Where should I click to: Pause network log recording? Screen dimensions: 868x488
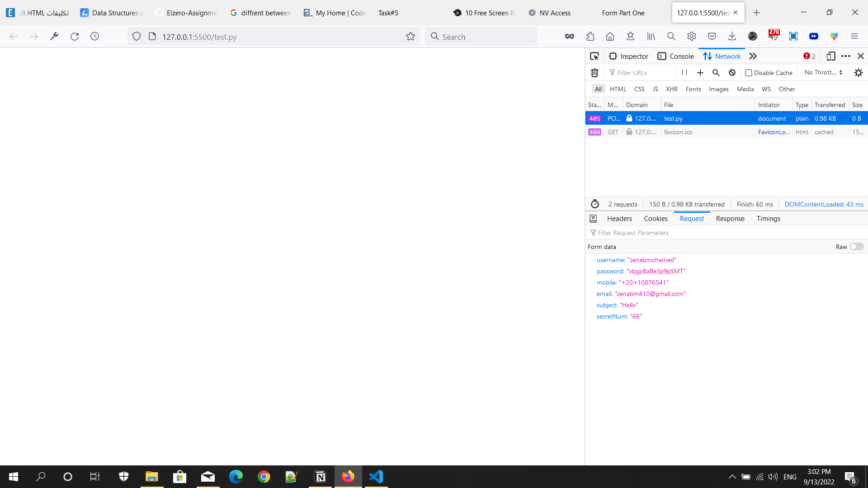[x=684, y=72]
